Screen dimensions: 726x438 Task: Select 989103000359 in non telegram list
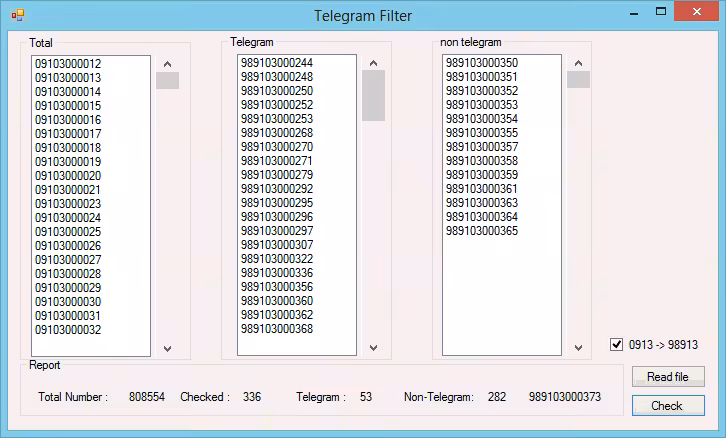[482, 175]
